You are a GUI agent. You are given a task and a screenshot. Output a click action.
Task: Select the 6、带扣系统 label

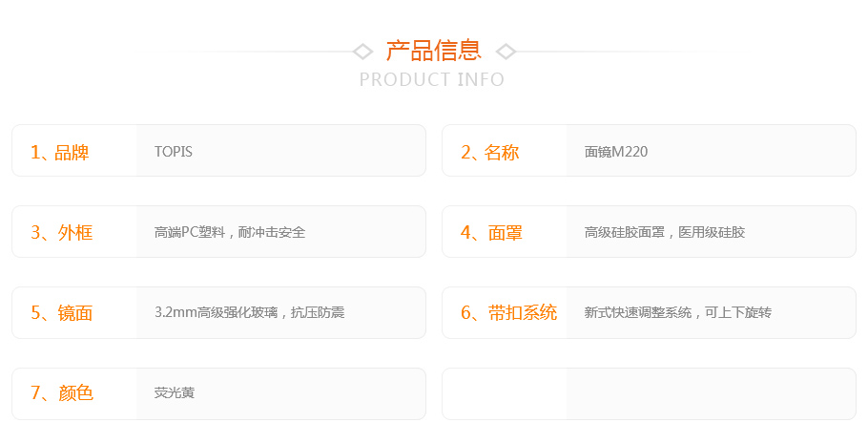(508, 312)
